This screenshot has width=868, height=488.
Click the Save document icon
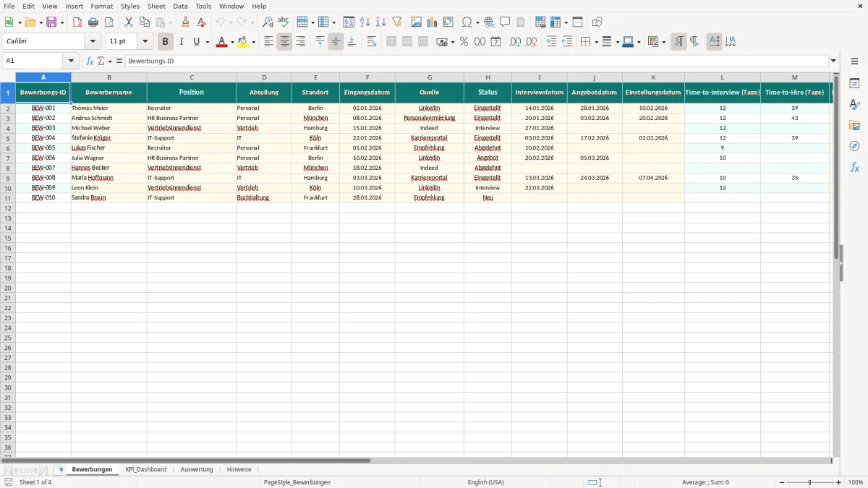point(51,22)
